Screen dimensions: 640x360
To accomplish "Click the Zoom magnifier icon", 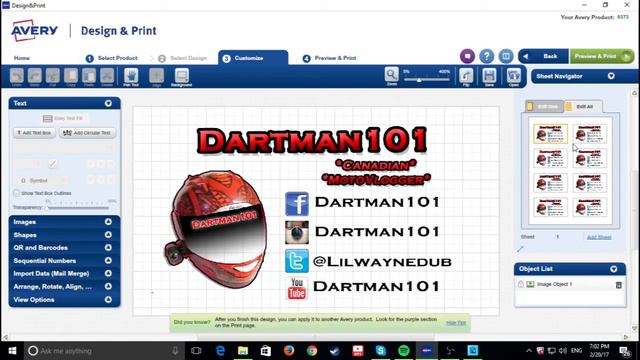I will coord(391,76).
